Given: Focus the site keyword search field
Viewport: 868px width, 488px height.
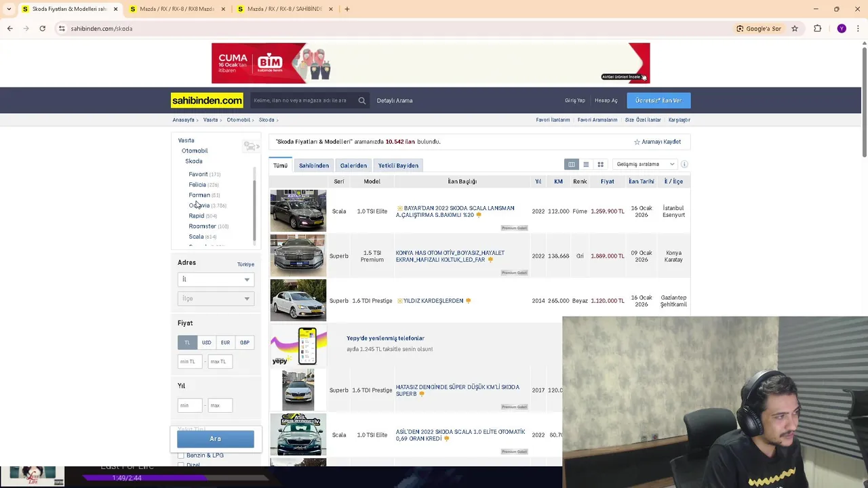Looking at the screenshot, I should (303, 100).
